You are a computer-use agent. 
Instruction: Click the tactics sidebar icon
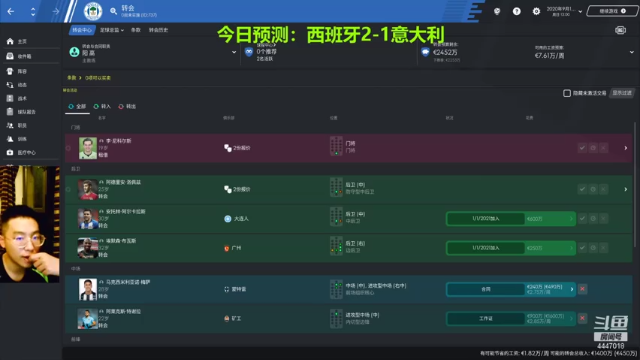[x=10, y=98]
